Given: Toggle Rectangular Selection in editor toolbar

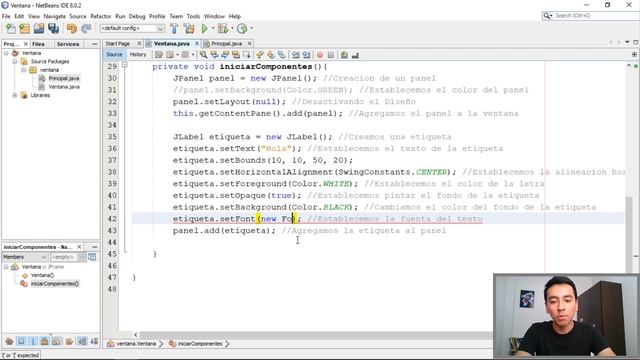Looking at the screenshot, I should tap(247, 55).
